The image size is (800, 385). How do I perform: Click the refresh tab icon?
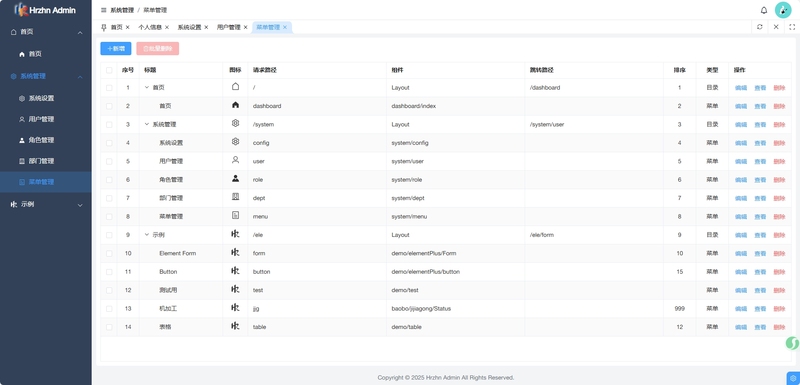pyautogui.click(x=760, y=27)
